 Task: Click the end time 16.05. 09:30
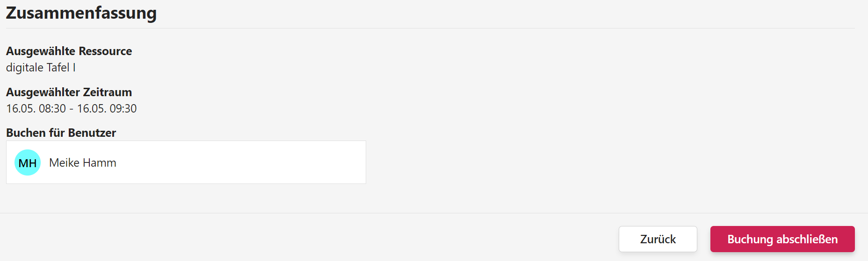point(107,109)
